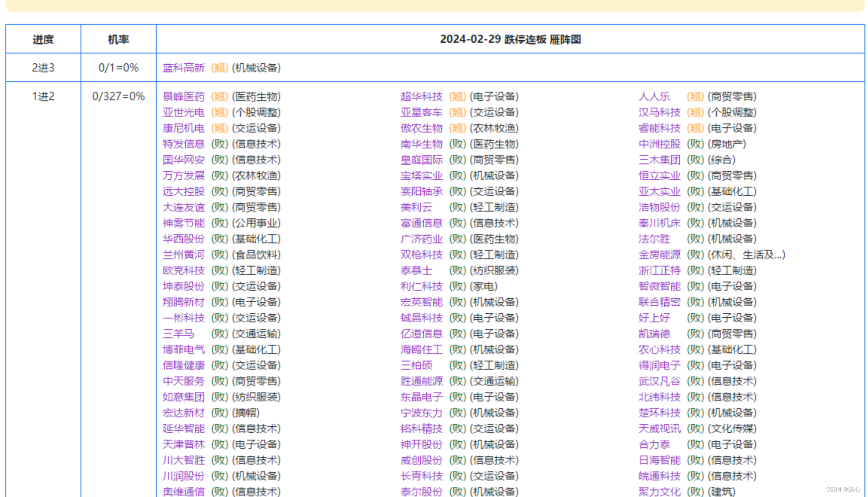Screen dimensions: 868x497
Task: Open 远大控股 stock entry
Action: (x=184, y=191)
